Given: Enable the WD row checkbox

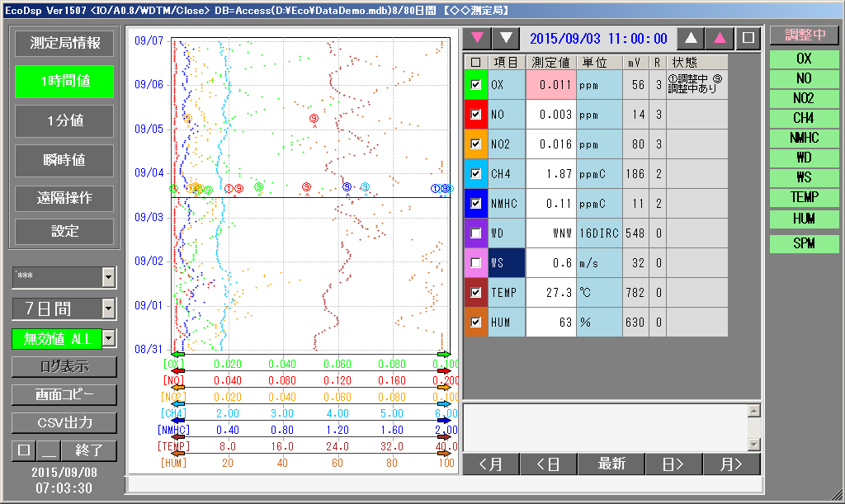Looking at the screenshot, I should (475, 233).
